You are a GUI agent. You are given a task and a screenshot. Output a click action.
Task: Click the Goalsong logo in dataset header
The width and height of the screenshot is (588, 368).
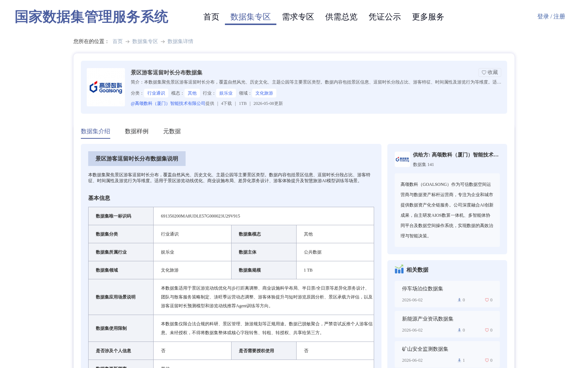click(x=106, y=87)
